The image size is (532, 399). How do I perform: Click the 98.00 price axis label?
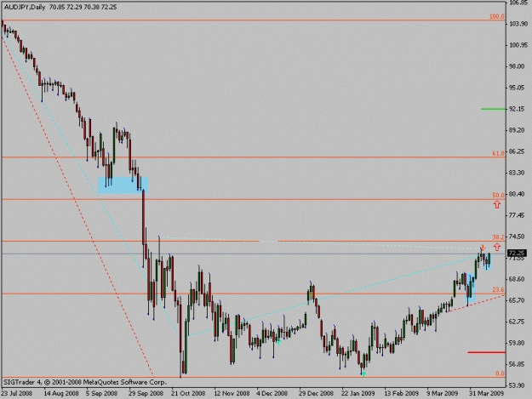pos(518,66)
